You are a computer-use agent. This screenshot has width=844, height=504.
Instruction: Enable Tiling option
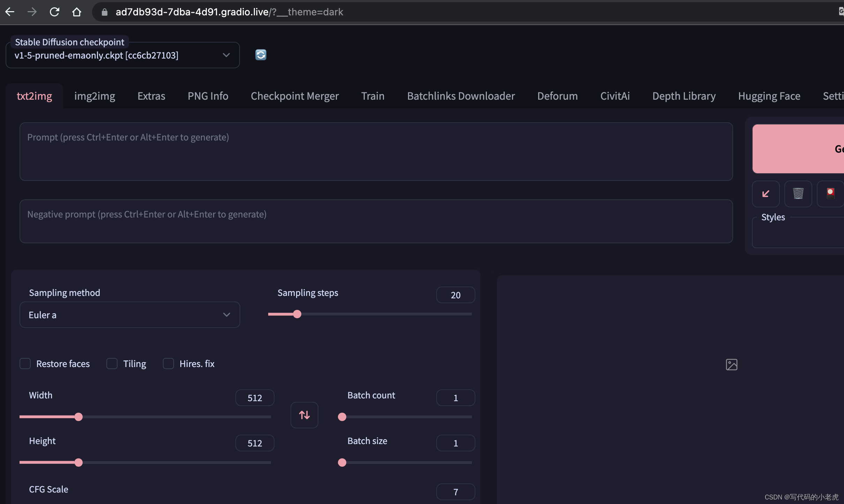click(112, 364)
